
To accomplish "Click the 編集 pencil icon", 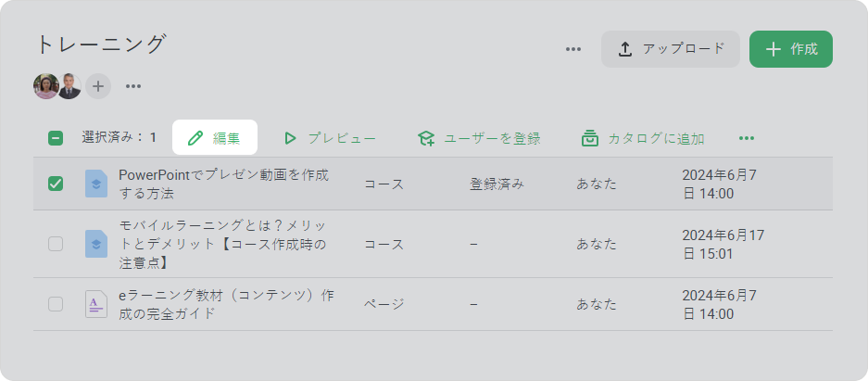I will [195, 138].
